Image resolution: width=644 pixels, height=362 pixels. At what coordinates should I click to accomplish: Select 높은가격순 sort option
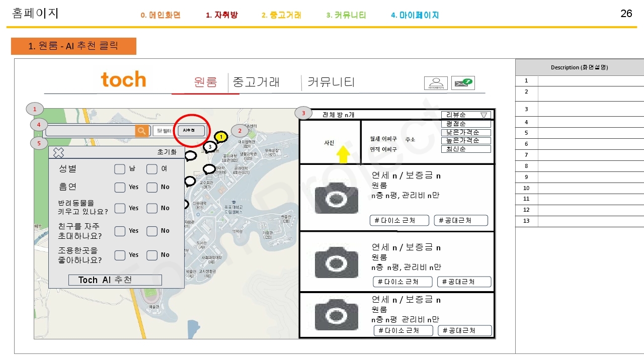coord(466,140)
